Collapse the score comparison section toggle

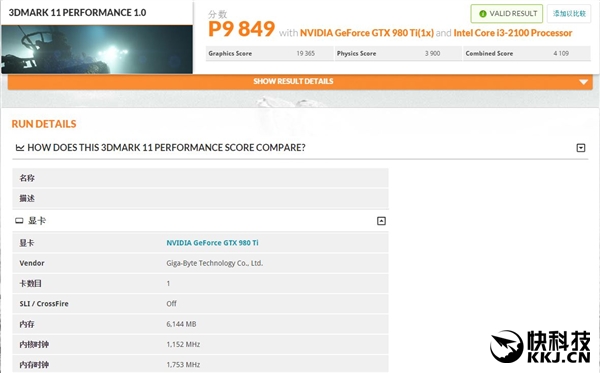point(581,148)
